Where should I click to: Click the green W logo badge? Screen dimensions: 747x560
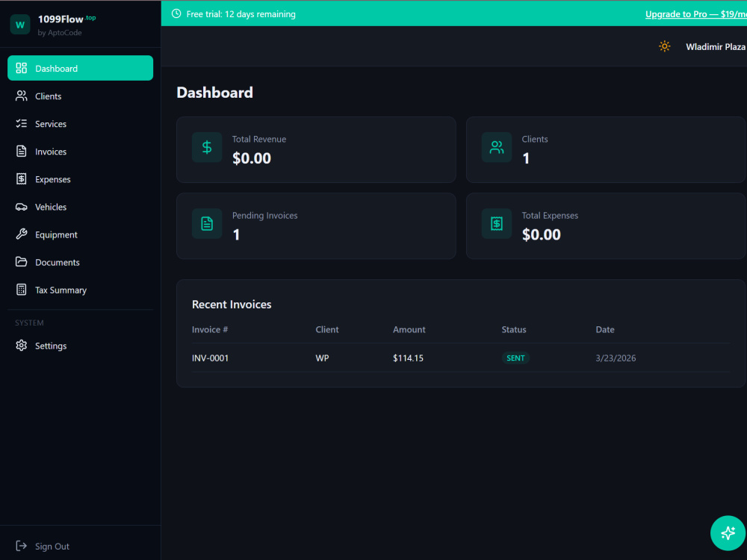pyautogui.click(x=20, y=25)
